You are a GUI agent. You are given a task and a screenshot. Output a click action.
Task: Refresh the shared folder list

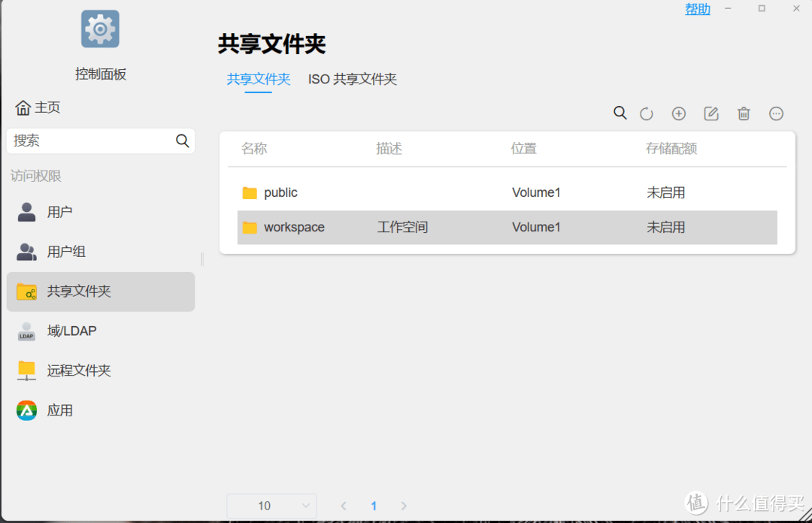click(647, 113)
